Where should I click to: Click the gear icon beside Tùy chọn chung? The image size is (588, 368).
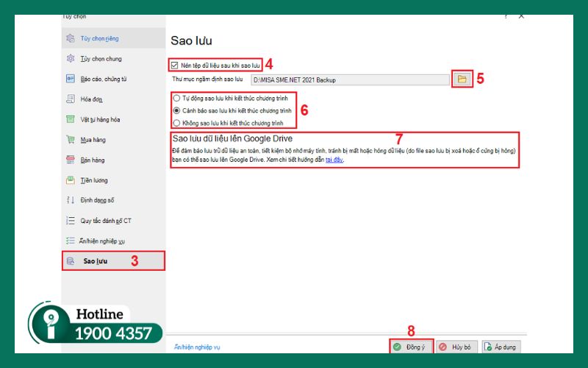pos(71,58)
